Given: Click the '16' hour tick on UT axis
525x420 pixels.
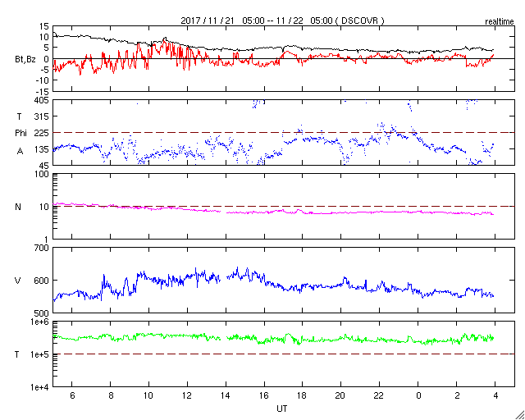Looking at the screenshot, I should 264,395.
